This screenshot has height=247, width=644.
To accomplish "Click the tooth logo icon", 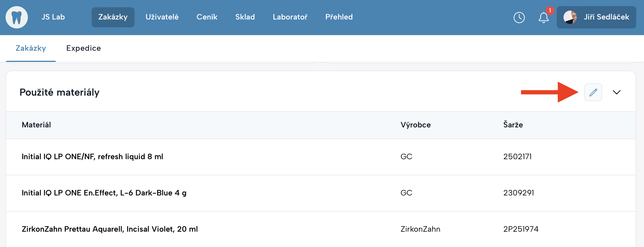I will pyautogui.click(x=17, y=17).
